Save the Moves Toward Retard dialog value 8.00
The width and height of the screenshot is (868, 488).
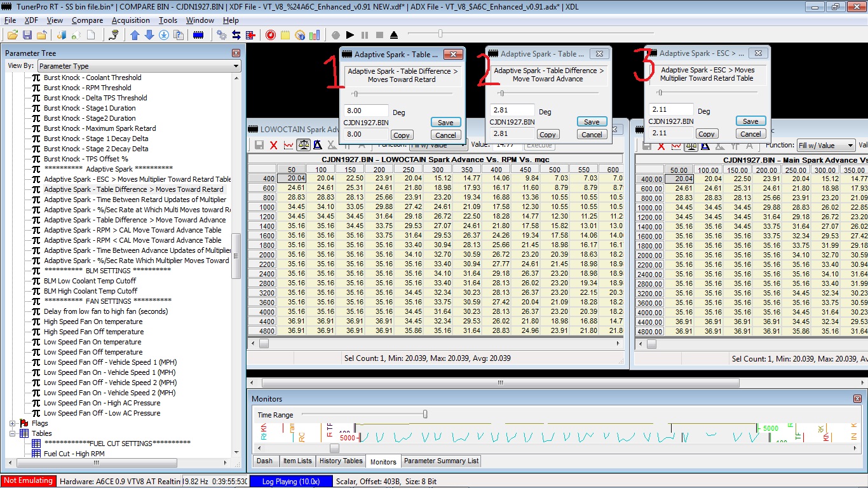(x=445, y=123)
